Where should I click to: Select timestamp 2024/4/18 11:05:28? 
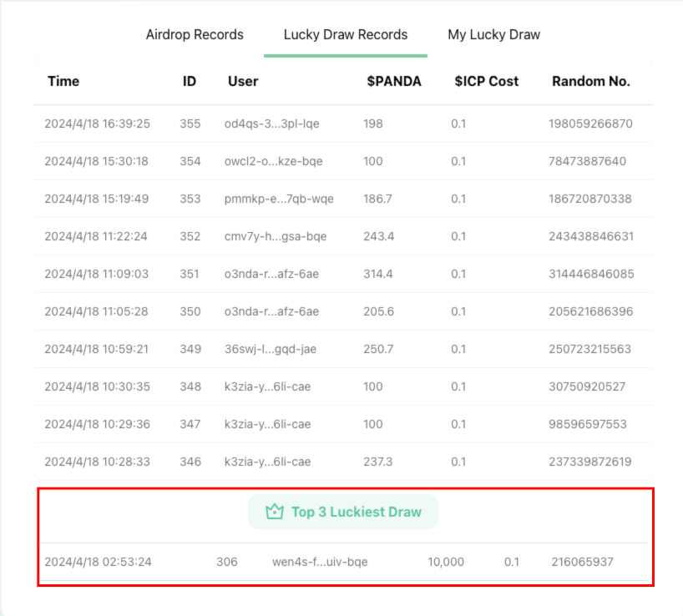click(96, 311)
